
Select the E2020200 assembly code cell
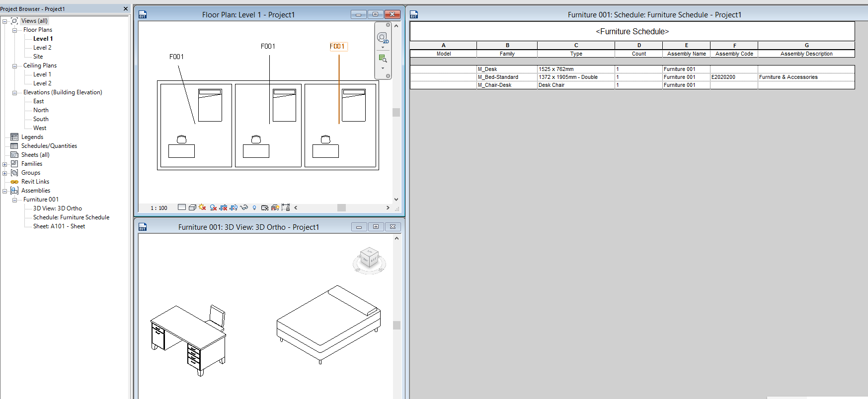734,77
